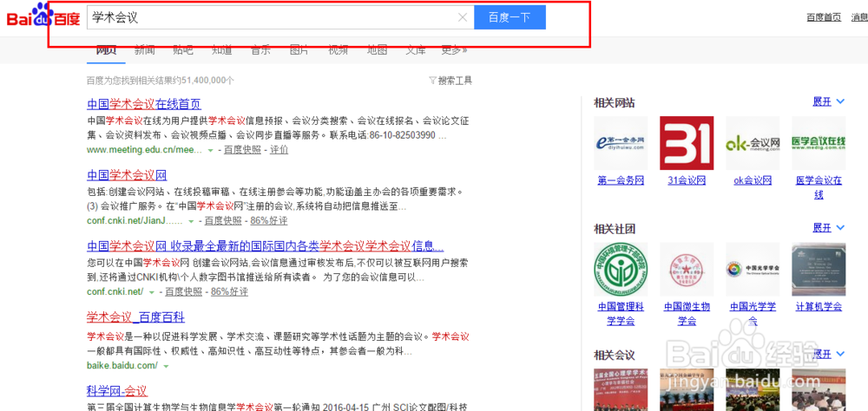Image resolution: width=868 pixels, height=411 pixels.
Task: Open the dropdown arrow after www.meeting.edu.cn URL
Action: pyautogui.click(x=210, y=151)
